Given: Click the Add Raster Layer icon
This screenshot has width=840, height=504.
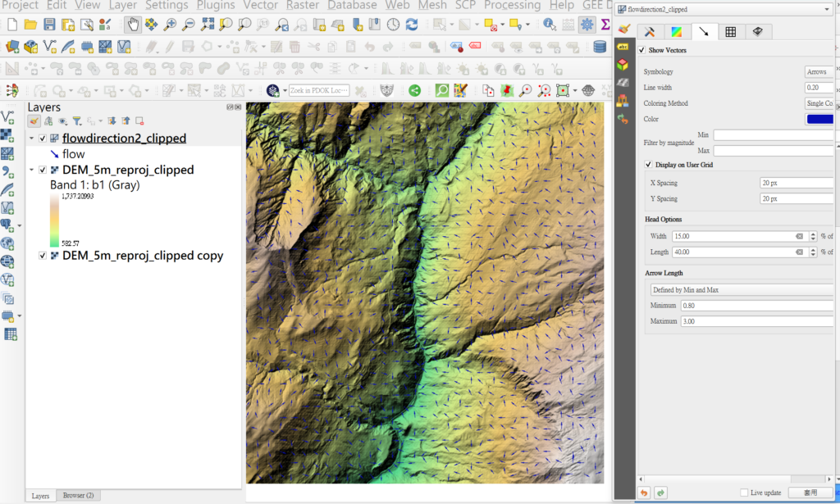Looking at the screenshot, I should [7, 135].
